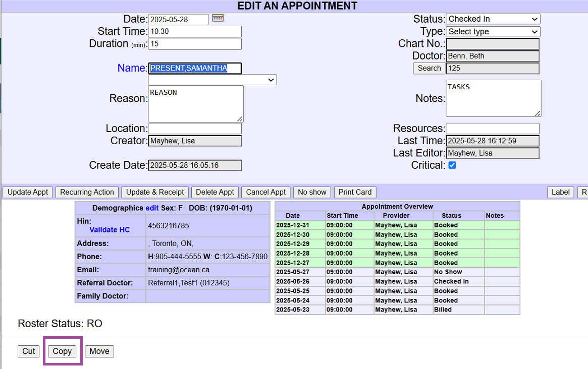Click Update & Receipt
588x369 pixels.
pos(154,192)
